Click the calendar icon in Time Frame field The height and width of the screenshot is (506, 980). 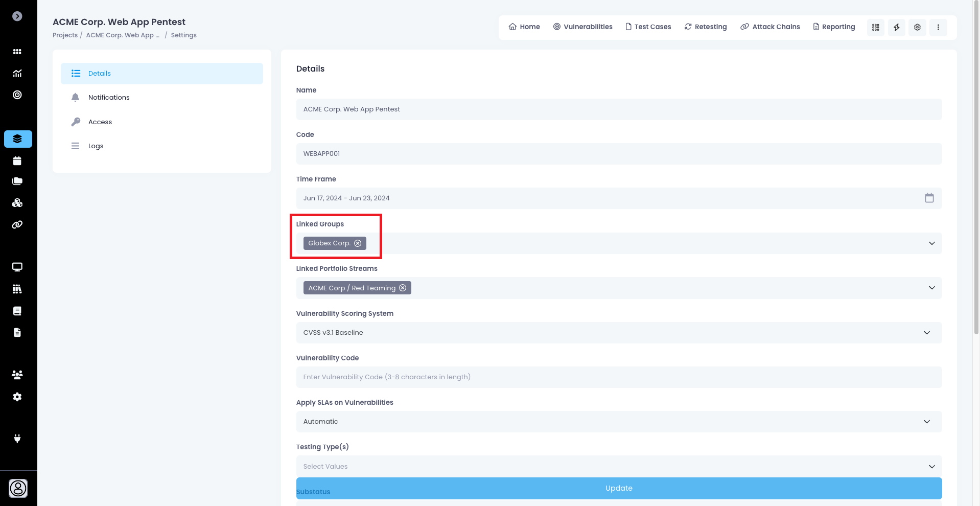[x=929, y=198]
